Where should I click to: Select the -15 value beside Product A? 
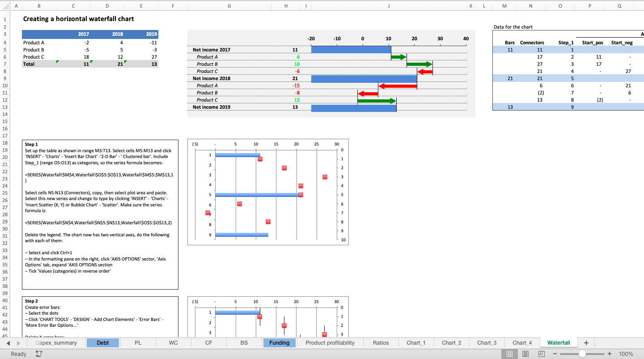(x=295, y=85)
